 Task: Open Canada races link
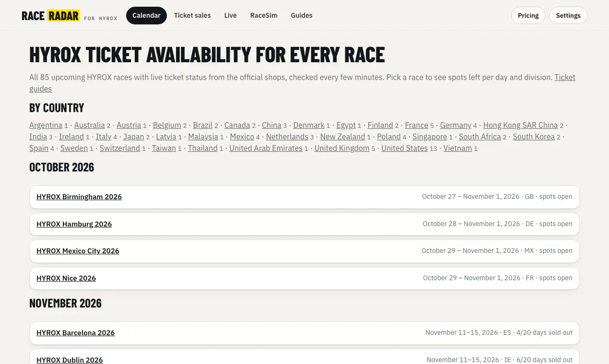237,125
